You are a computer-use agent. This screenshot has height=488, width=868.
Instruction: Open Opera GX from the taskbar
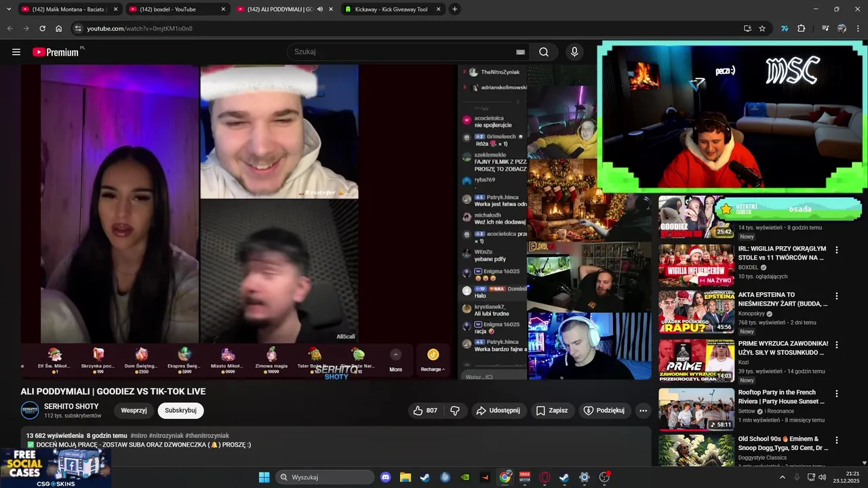tap(545, 477)
